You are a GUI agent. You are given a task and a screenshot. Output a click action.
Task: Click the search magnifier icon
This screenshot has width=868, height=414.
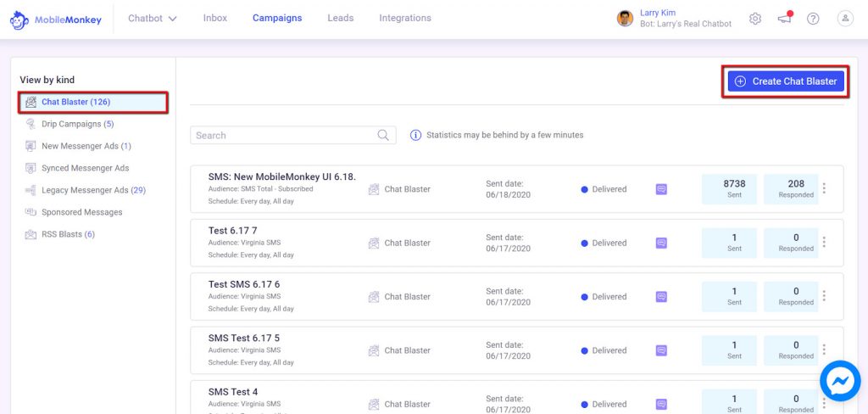point(383,135)
